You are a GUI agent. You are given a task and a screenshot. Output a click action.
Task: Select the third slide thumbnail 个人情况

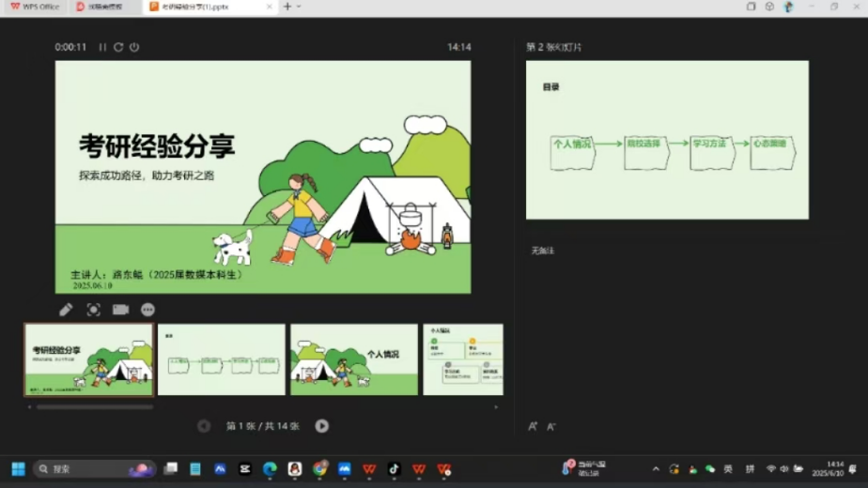click(x=354, y=359)
